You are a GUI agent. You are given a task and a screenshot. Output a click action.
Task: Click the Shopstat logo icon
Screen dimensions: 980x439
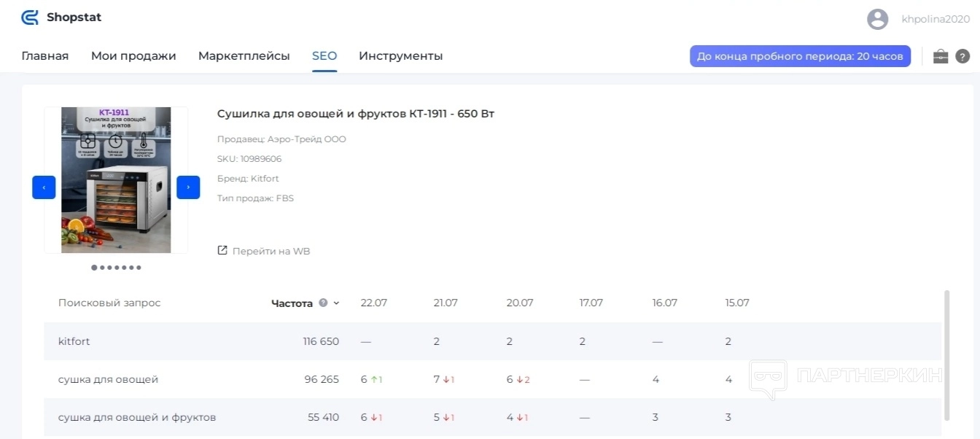coord(30,18)
